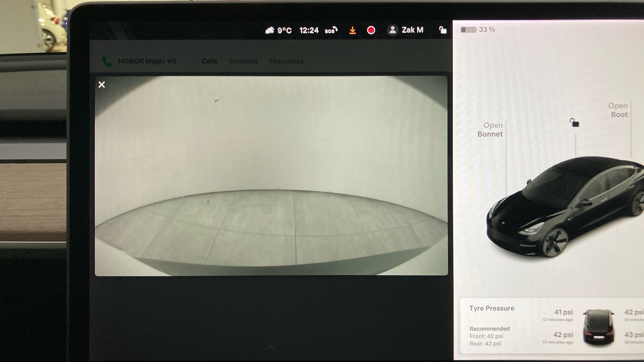This screenshot has width=644, height=362.
Task: Toggle the door lock icon above the car
Action: click(x=574, y=123)
